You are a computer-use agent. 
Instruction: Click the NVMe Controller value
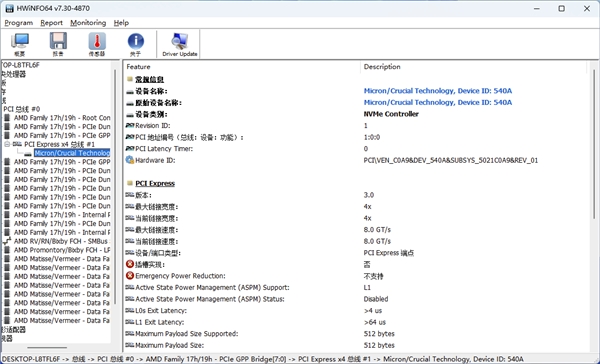(391, 114)
